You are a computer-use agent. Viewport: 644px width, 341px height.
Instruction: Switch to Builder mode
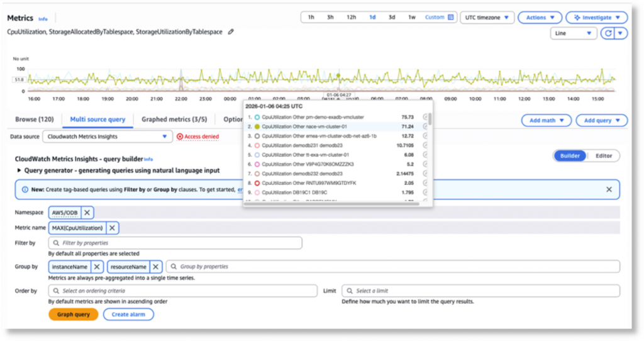[x=570, y=155]
